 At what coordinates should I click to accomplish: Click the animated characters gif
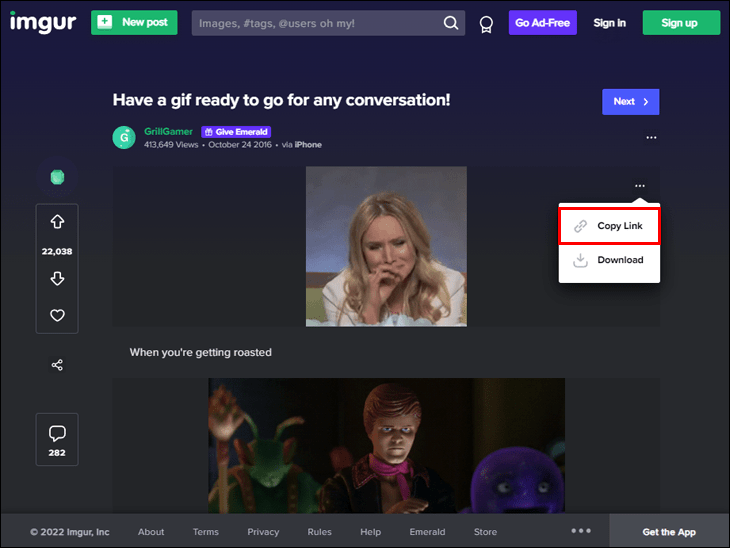[x=386, y=446]
